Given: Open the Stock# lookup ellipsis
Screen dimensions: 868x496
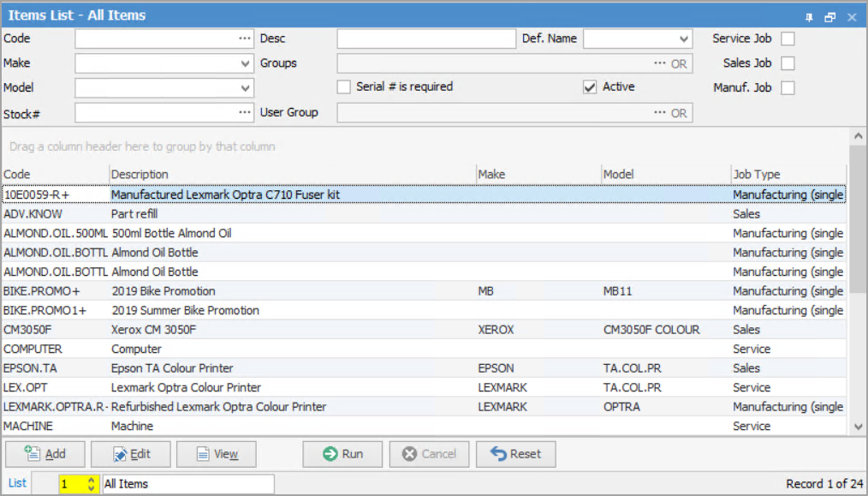Looking at the screenshot, I should pos(245,113).
